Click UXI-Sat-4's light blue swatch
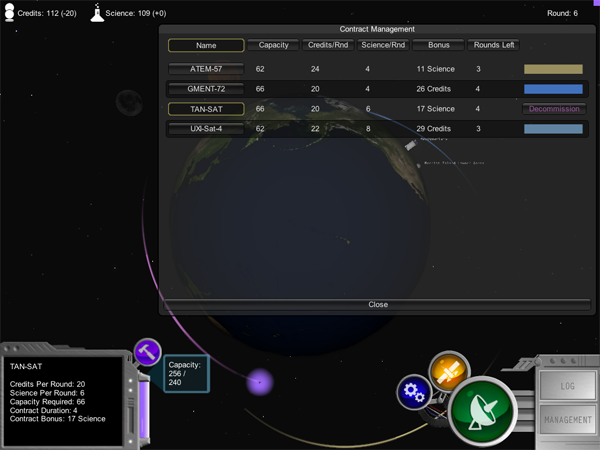Image resolution: width=600 pixels, height=450 pixels. click(x=553, y=129)
